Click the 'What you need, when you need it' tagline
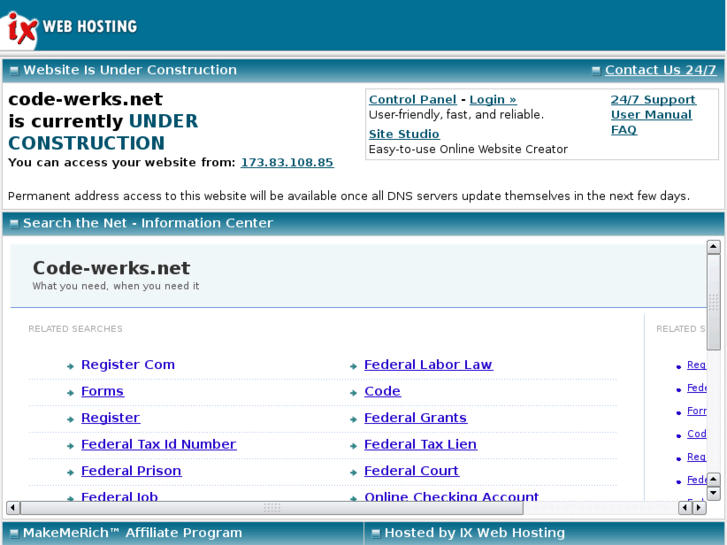 tap(116, 286)
